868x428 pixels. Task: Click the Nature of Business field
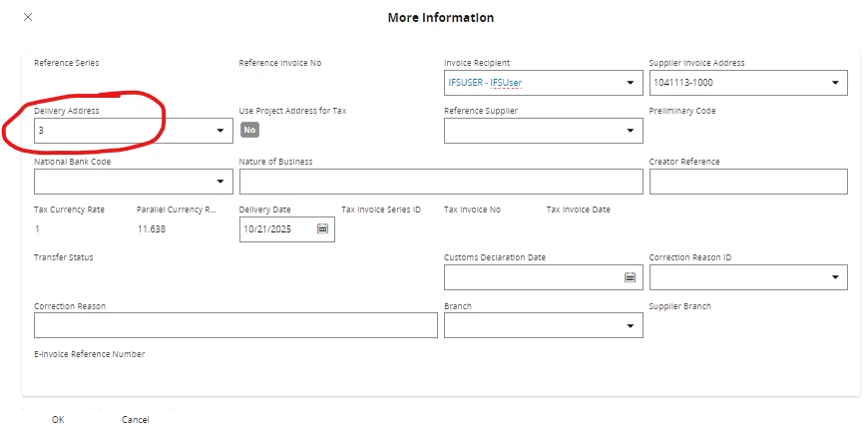coord(441,182)
